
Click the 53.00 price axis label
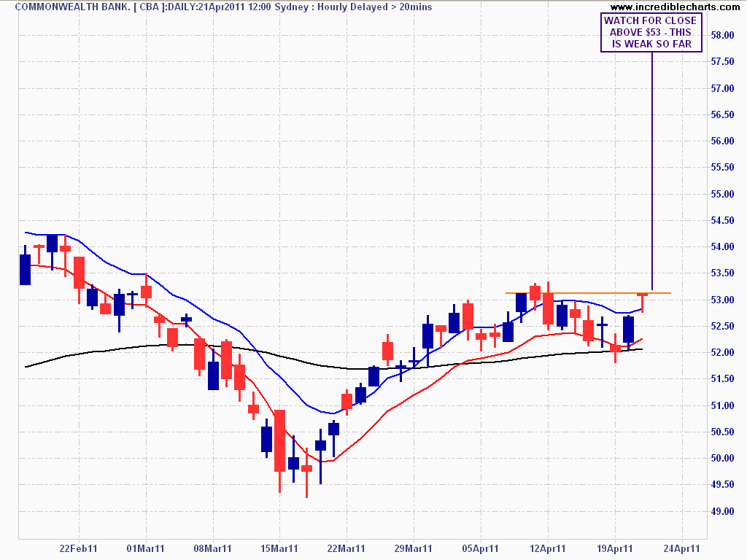tap(722, 300)
